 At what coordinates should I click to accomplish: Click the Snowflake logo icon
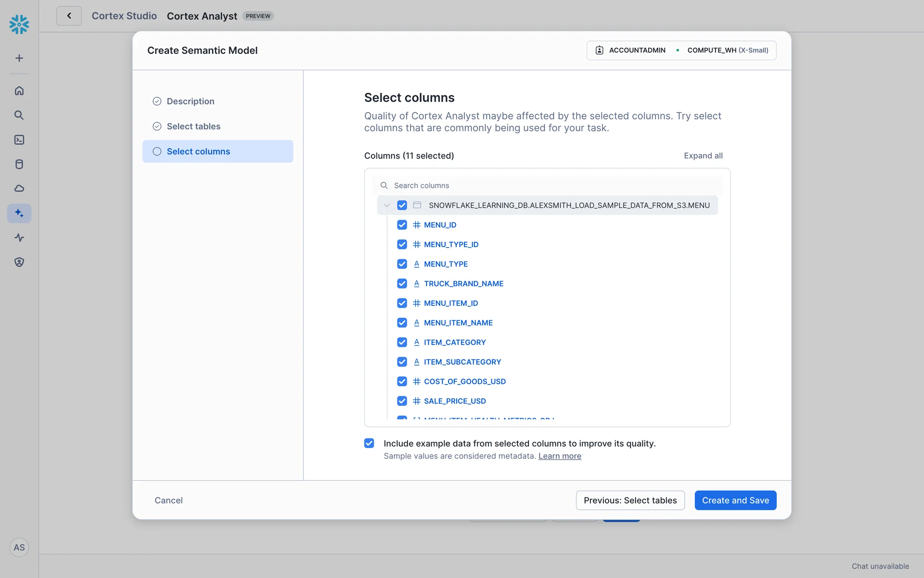[19, 24]
